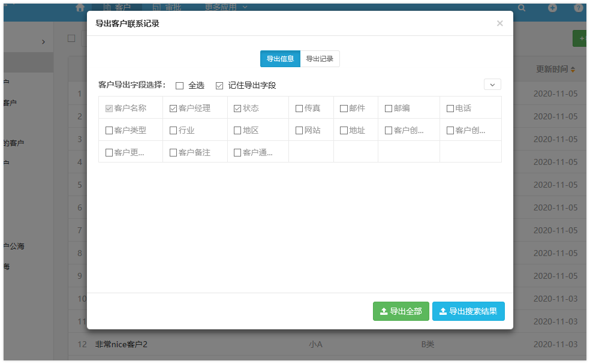This screenshot has width=590, height=364.
Task: Click the sort arrows beside 更新时间
Action: click(x=573, y=70)
